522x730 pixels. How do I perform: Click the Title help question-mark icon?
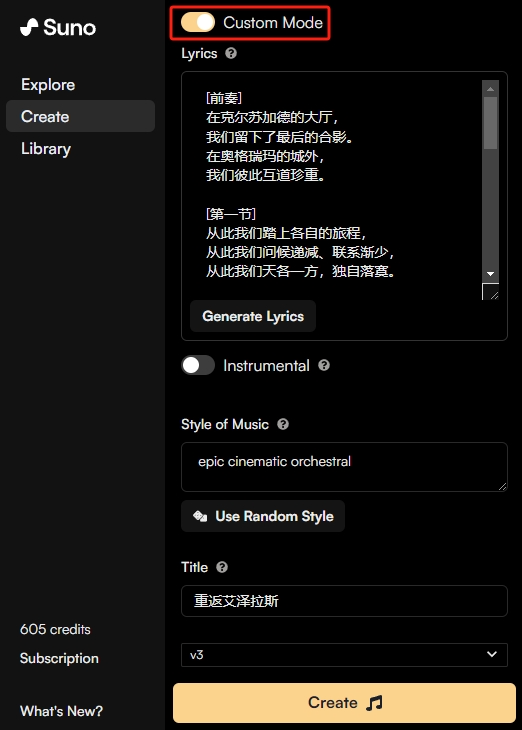point(222,567)
